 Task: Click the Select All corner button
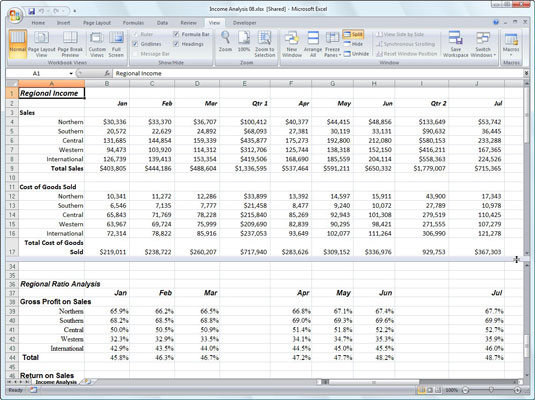[12, 83]
